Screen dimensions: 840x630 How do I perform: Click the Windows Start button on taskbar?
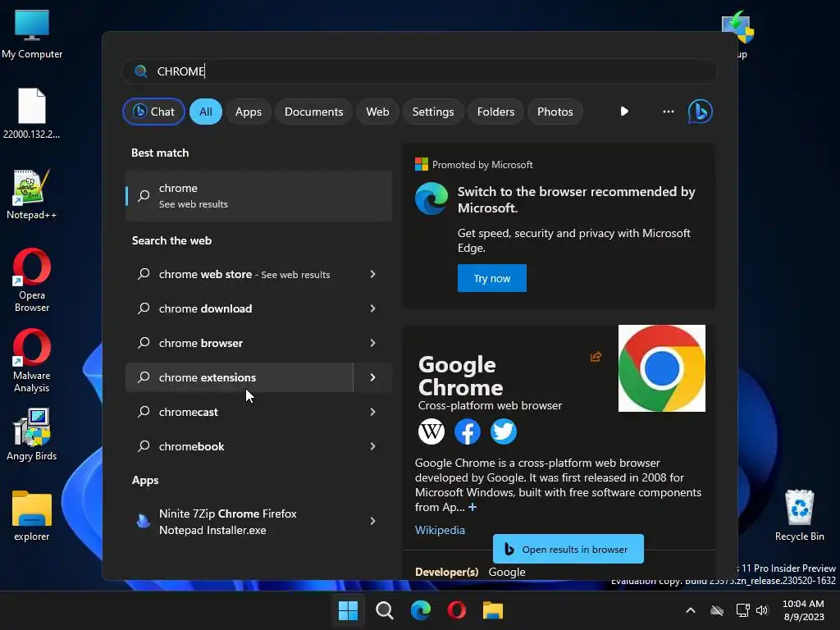pyautogui.click(x=348, y=610)
